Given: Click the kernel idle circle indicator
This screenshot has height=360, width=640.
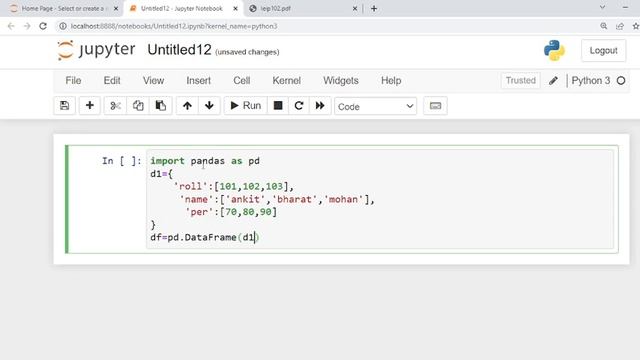Looking at the screenshot, I should [621, 80].
